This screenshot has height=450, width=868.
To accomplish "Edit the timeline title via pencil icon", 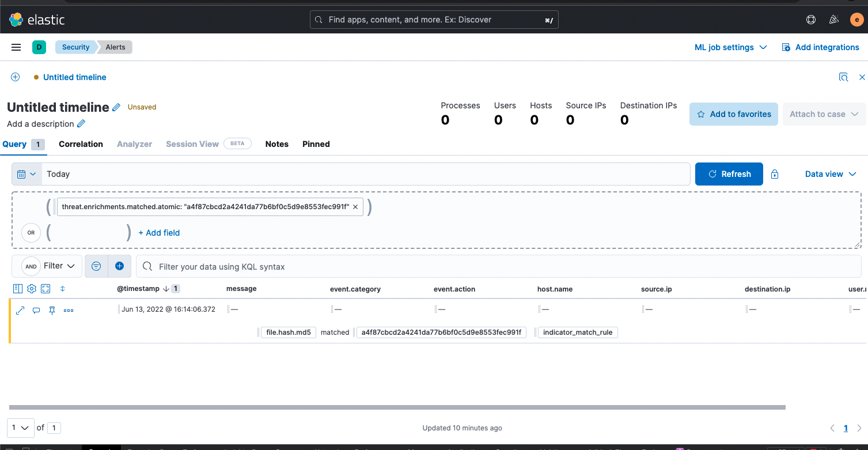I will pos(116,107).
